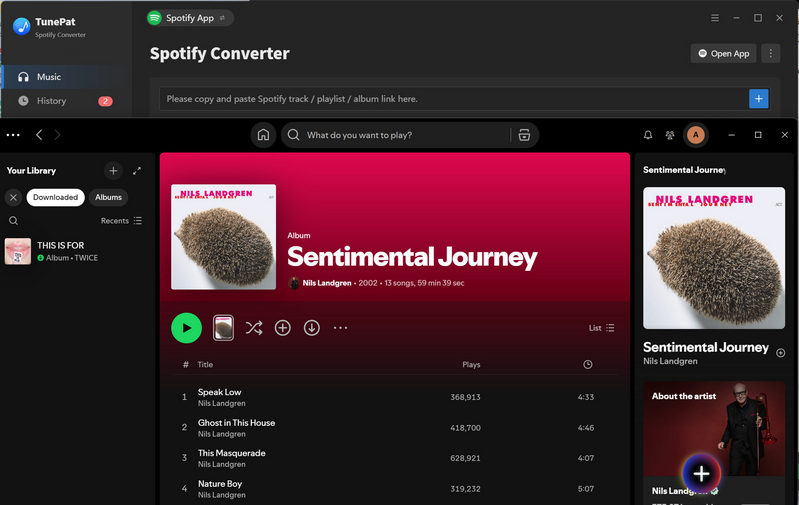Create a new library item with the plus

click(x=113, y=171)
